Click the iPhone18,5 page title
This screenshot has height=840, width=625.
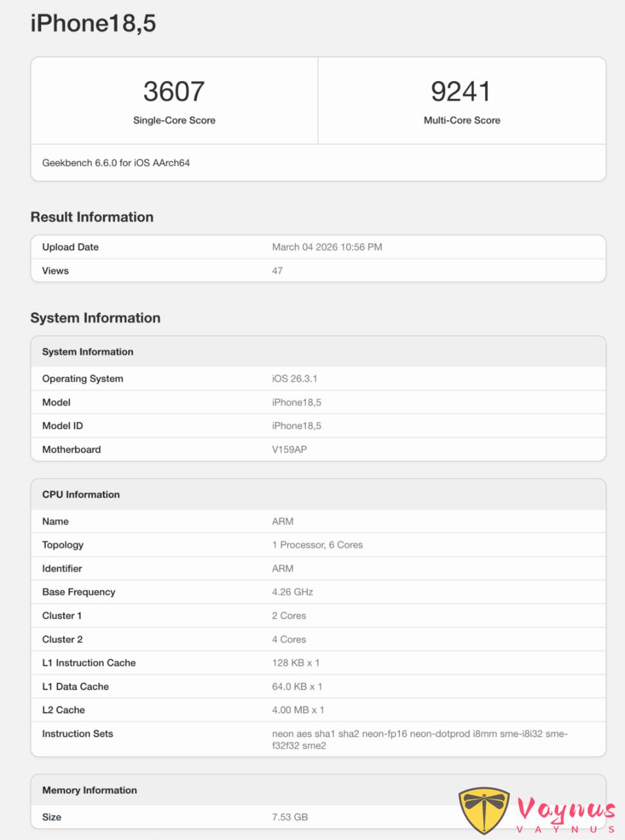point(93,24)
